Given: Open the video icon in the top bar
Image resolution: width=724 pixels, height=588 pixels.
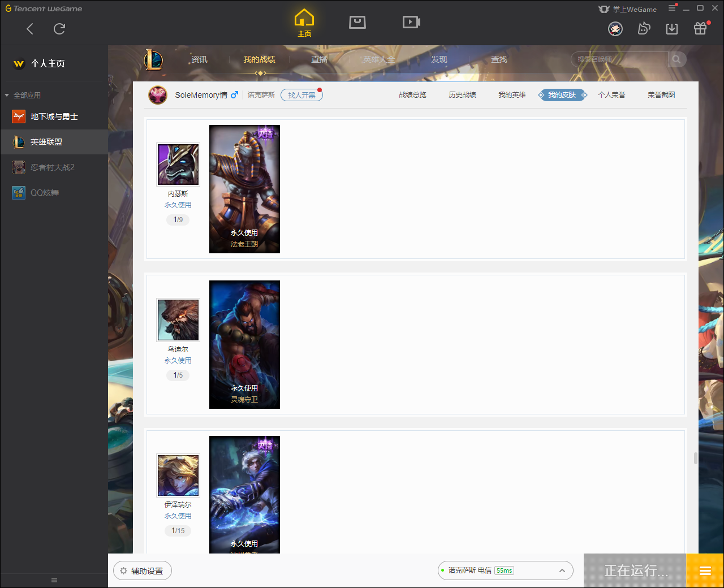Looking at the screenshot, I should tap(411, 22).
